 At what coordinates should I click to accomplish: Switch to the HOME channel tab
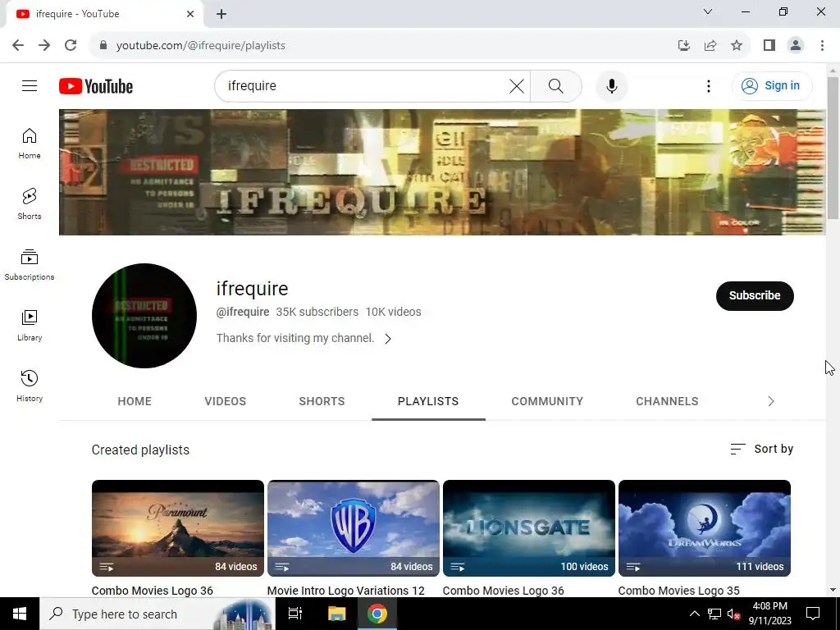click(x=135, y=401)
